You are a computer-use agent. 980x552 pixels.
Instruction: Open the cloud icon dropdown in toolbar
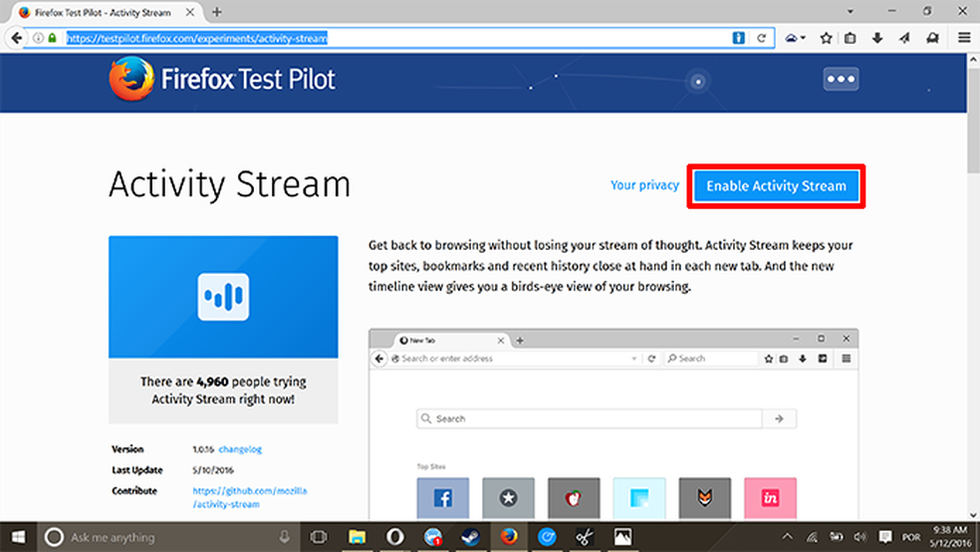(x=794, y=38)
